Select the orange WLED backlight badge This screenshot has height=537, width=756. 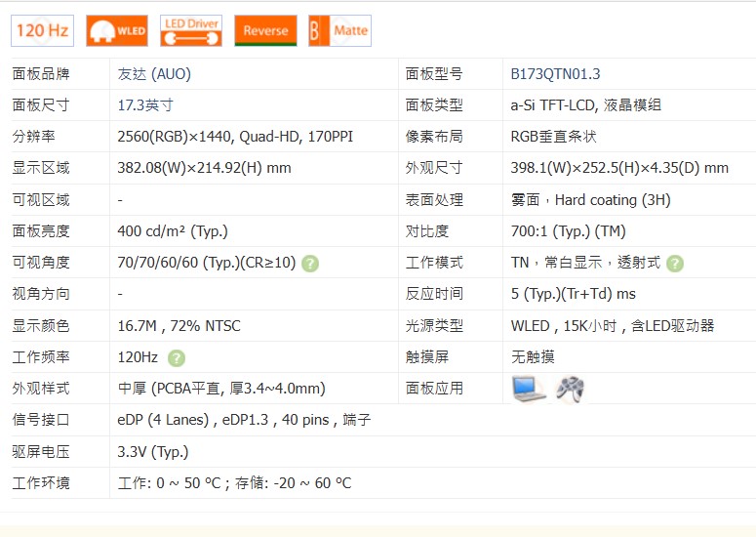click(x=117, y=30)
